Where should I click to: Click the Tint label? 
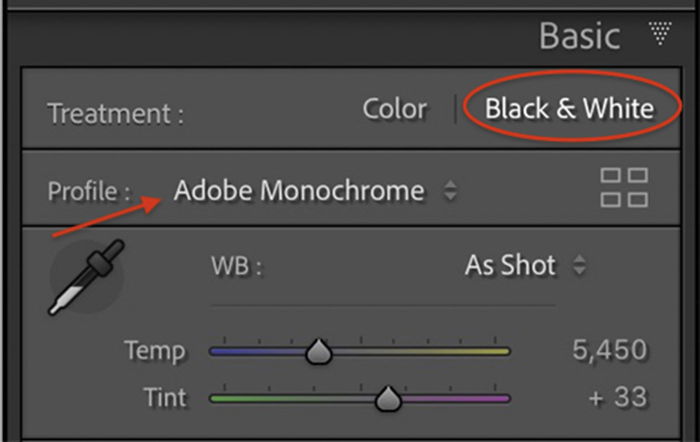click(165, 398)
